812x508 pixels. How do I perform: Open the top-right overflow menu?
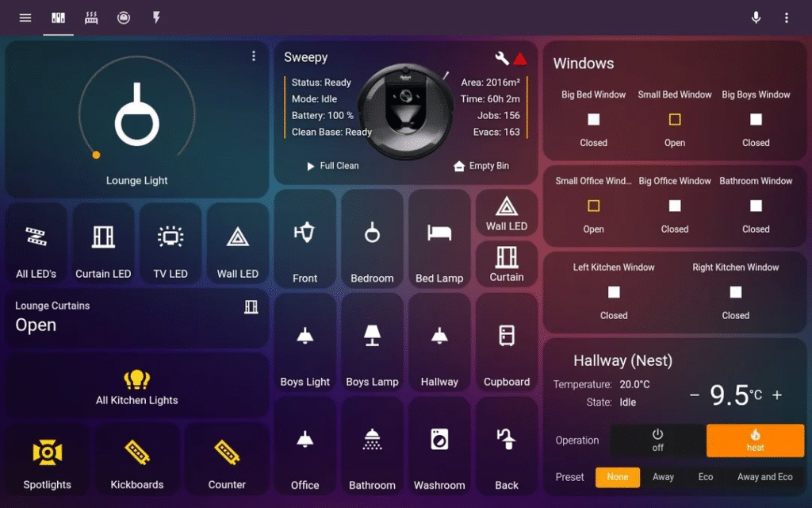(786, 17)
